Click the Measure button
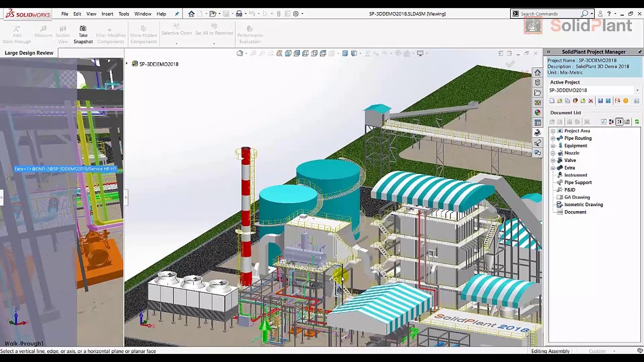This screenshot has width=644, height=362. point(43,32)
